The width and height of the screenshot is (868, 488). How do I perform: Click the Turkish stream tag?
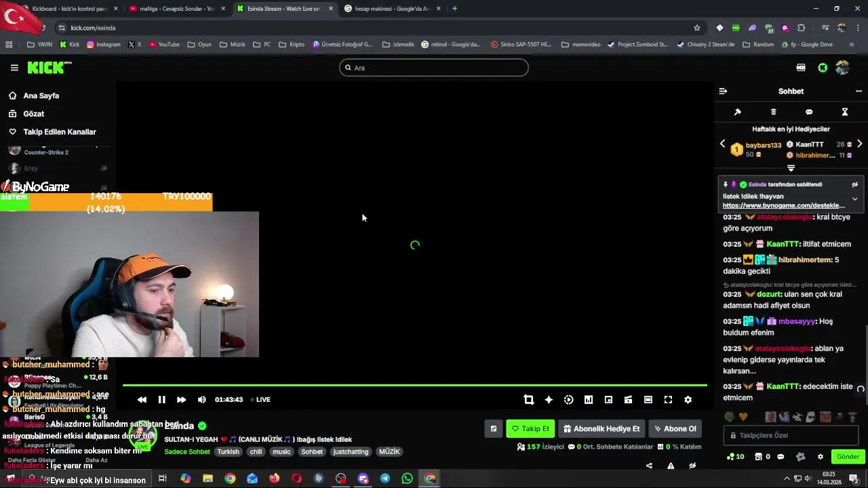229,451
